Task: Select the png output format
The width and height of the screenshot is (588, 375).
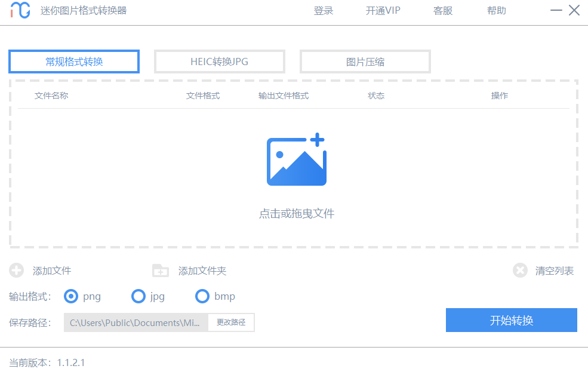Action: (72, 296)
